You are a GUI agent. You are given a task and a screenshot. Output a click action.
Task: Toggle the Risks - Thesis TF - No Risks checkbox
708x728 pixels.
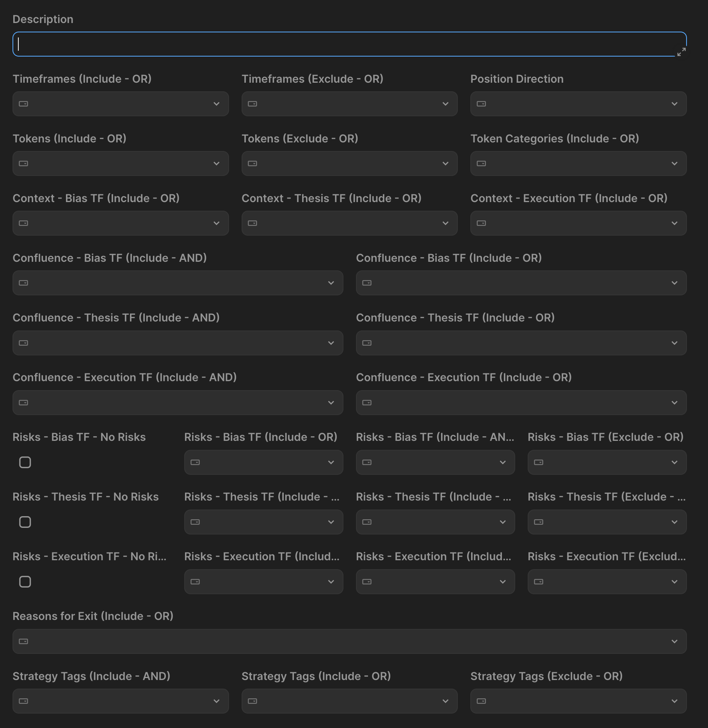pyautogui.click(x=25, y=522)
